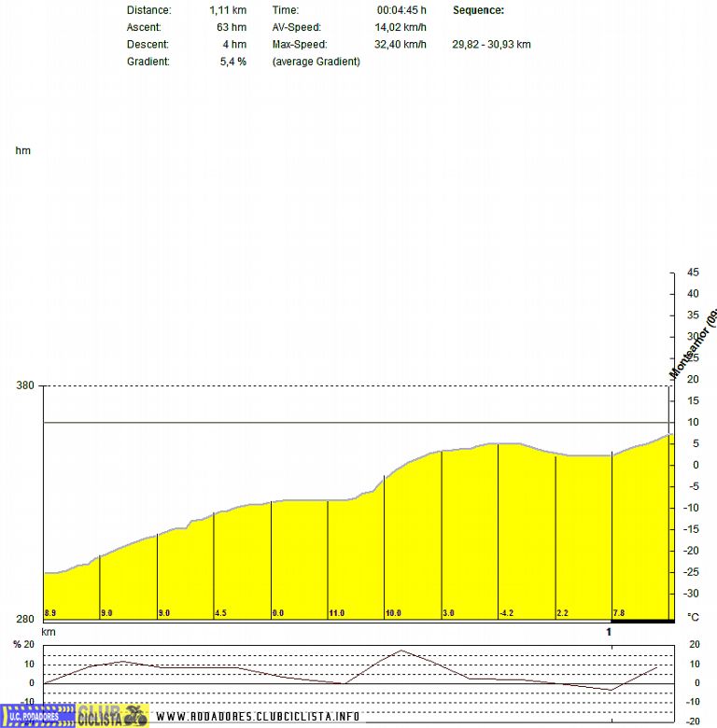The image size is (717, 728).
Task: Click the Ascent value 63 hm
Action: tap(232, 27)
